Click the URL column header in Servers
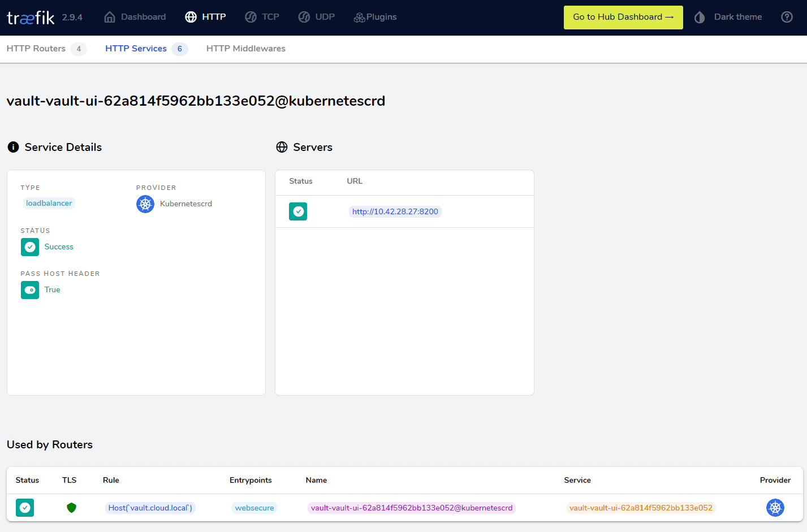Screen dimensions: 807x532 pos(355,181)
